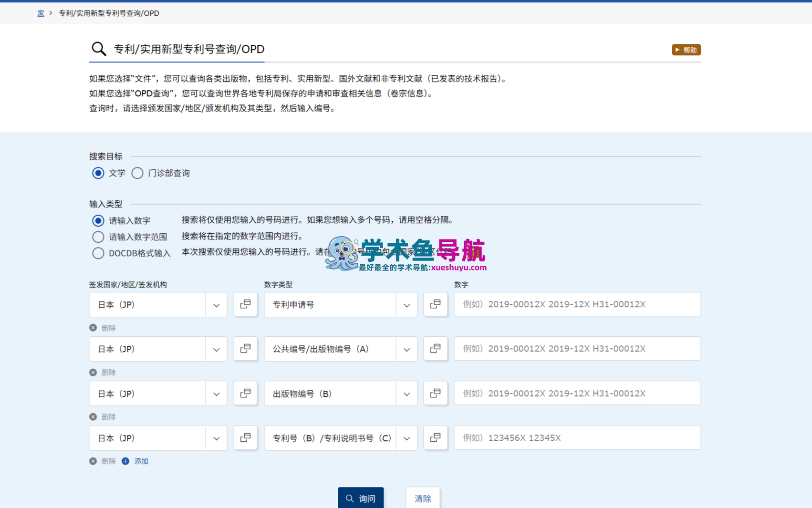Click number input with 123456X placeholder
This screenshot has width=812, height=508.
point(577,437)
